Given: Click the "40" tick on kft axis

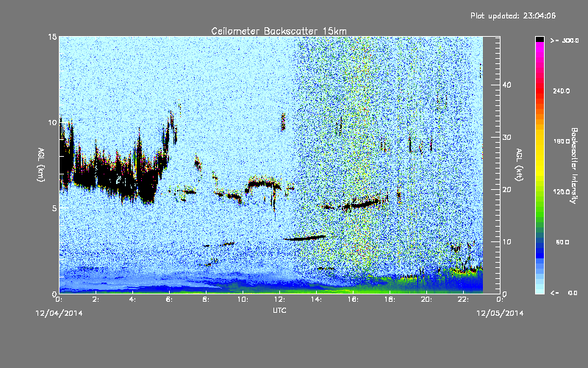Looking at the screenshot, I should [506, 85].
